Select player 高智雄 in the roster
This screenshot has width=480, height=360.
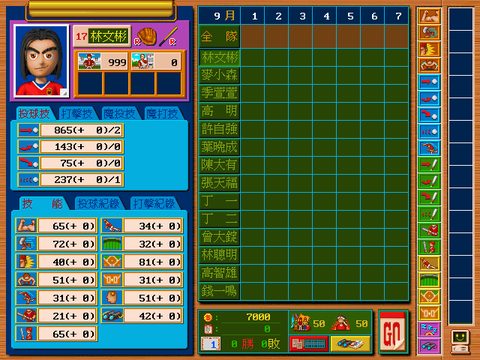[x=219, y=273]
